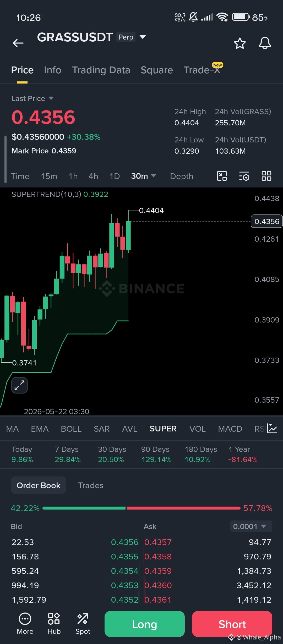This screenshot has width=283, height=644.
Task: Open chart drawing tools icon
Action: pyautogui.click(x=222, y=176)
